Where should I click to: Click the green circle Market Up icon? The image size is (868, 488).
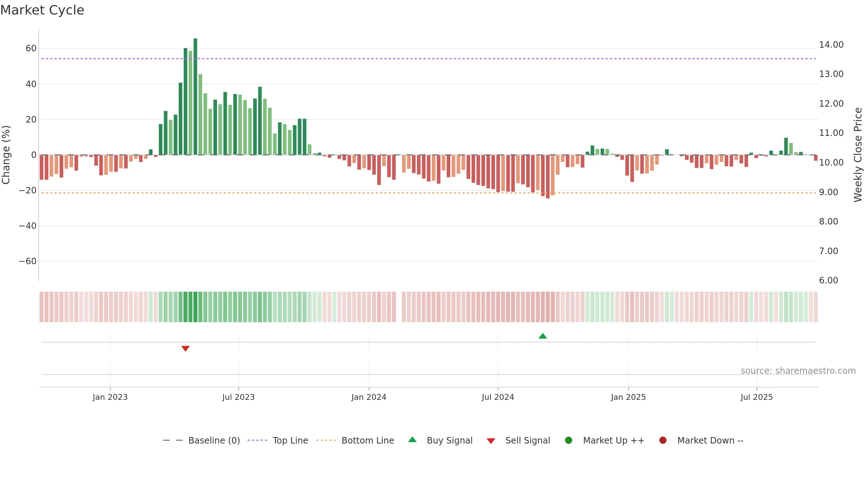569,440
